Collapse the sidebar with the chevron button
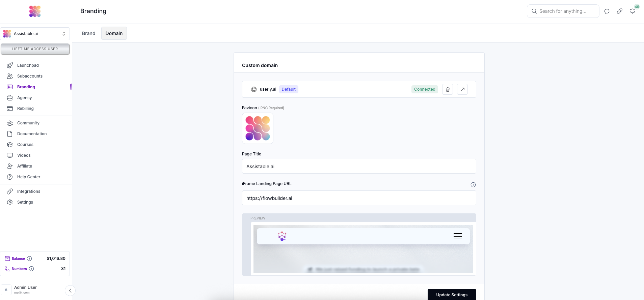Viewport: 644px width, 300px height. pos(70,291)
